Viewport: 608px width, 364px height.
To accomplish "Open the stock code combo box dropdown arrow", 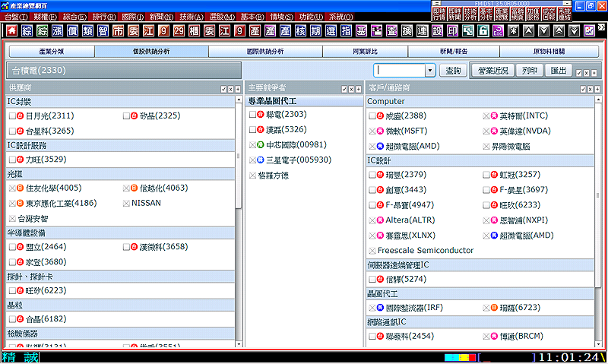I will pyautogui.click(x=429, y=71).
